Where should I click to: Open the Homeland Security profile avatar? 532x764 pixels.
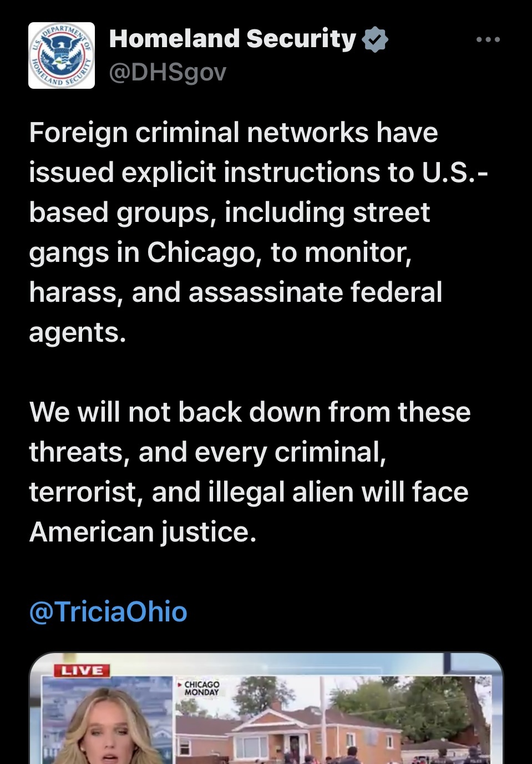click(x=62, y=55)
